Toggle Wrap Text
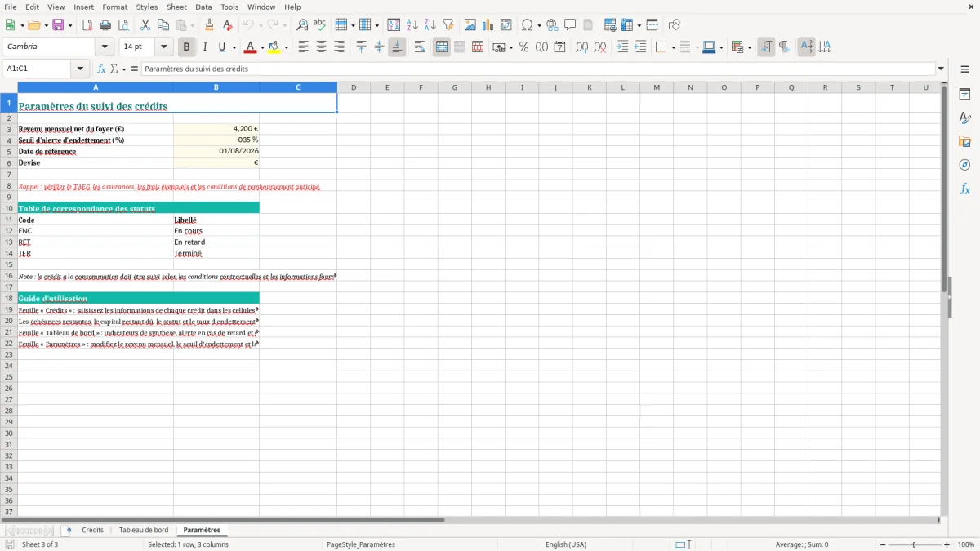Screen dimensions: 980x551 (x=419, y=47)
